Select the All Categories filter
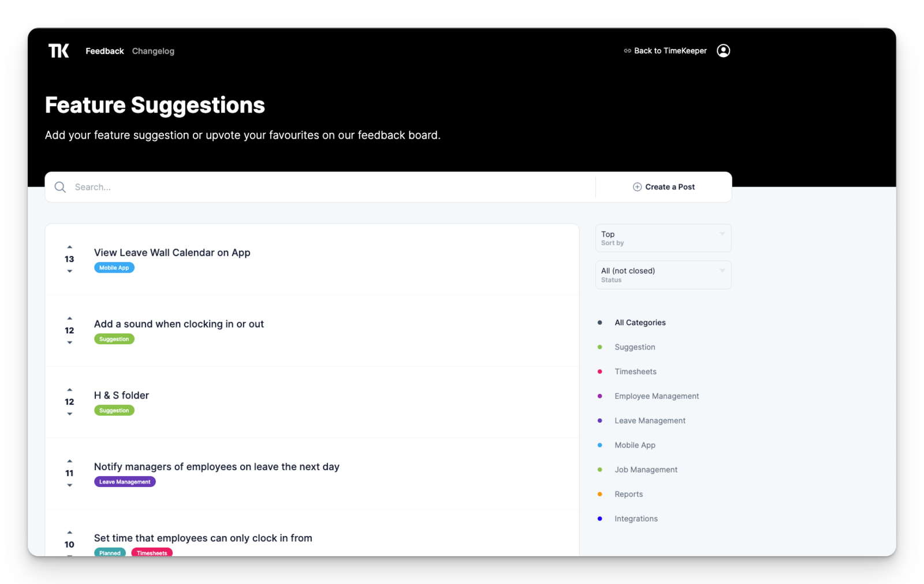Viewport: 924px width, 584px height. click(x=640, y=322)
